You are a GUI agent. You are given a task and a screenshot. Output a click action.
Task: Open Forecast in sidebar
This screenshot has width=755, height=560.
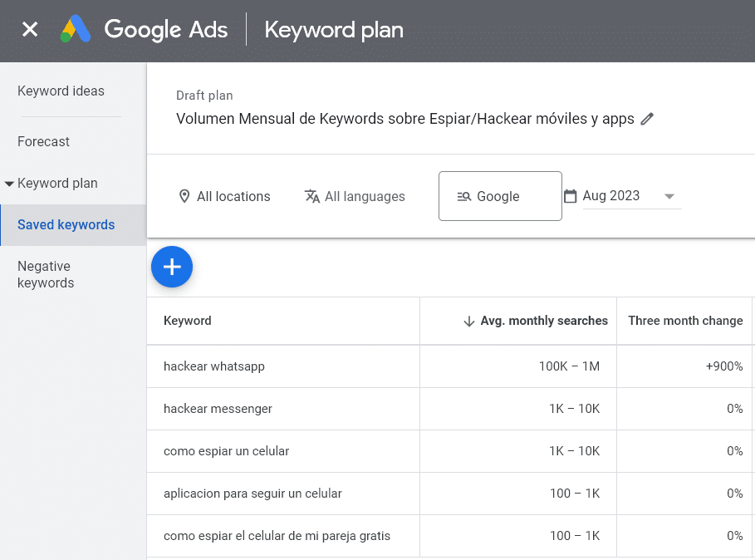[x=43, y=141]
